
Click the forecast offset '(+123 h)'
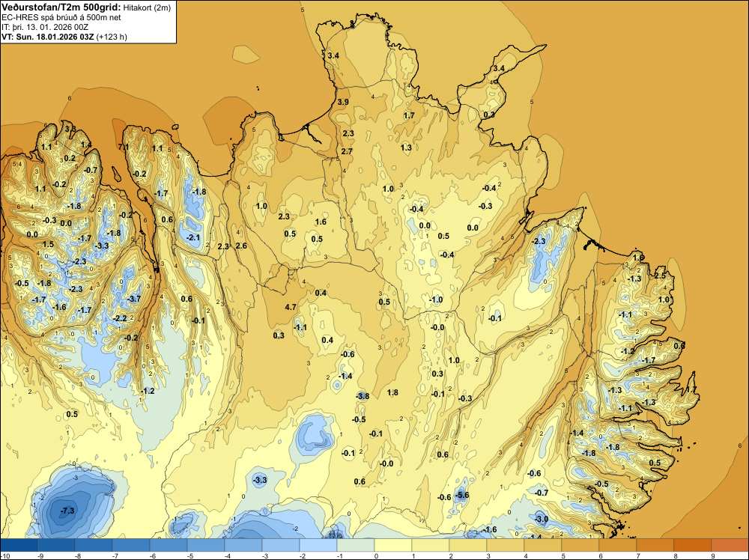click(x=112, y=37)
